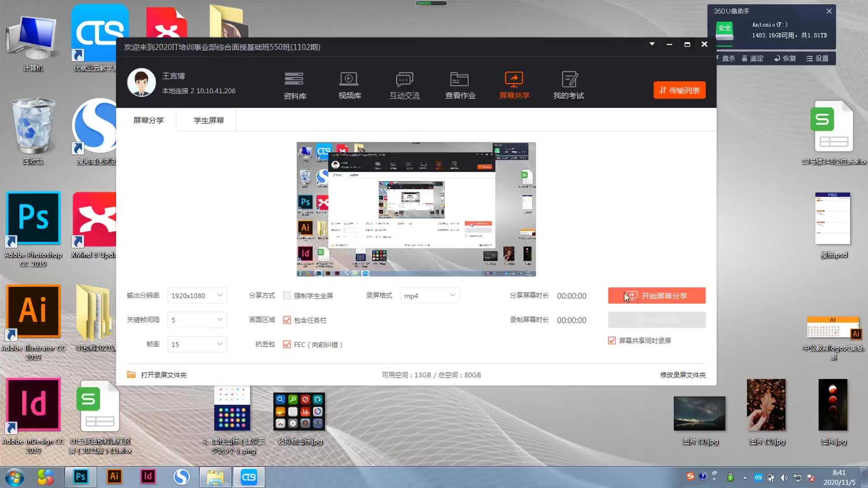
Task: Expand the 录屏格式 mp4 dropdown
Action: click(429, 296)
